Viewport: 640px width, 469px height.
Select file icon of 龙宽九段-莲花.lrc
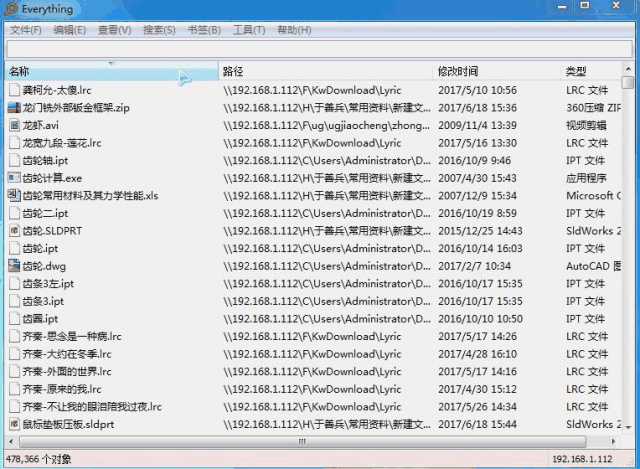(x=14, y=142)
